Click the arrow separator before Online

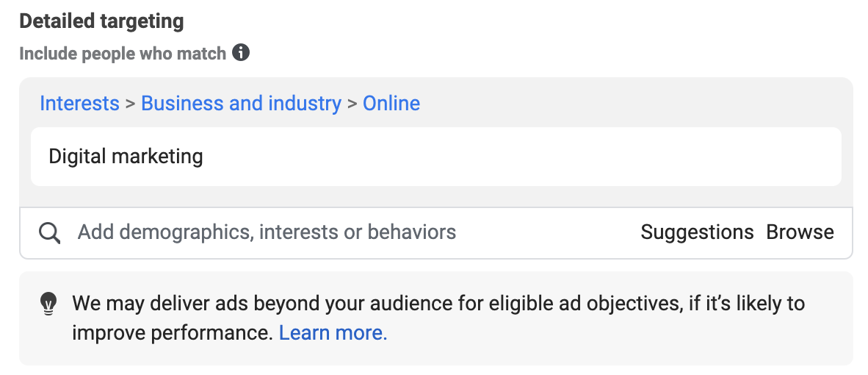pos(352,104)
